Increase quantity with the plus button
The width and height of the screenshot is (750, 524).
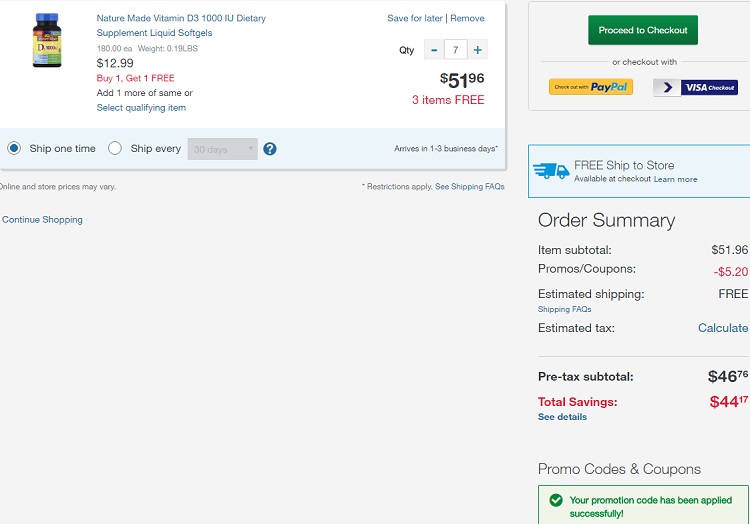click(x=477, y=50)
